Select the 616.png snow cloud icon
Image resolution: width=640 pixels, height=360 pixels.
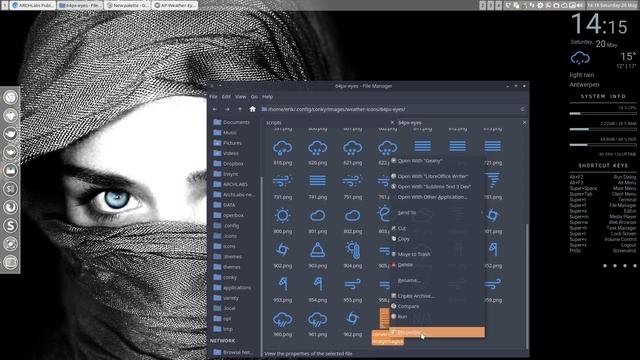[x=282, y=148]
